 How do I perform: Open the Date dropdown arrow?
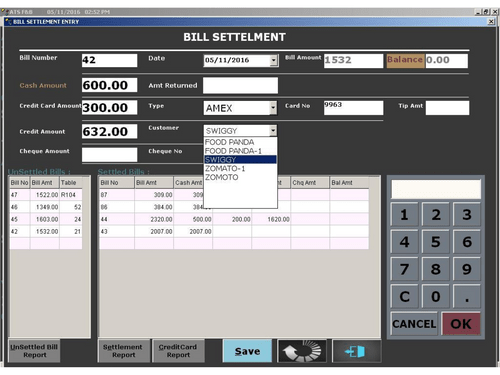pyautogui.click(x=274, y=60)
